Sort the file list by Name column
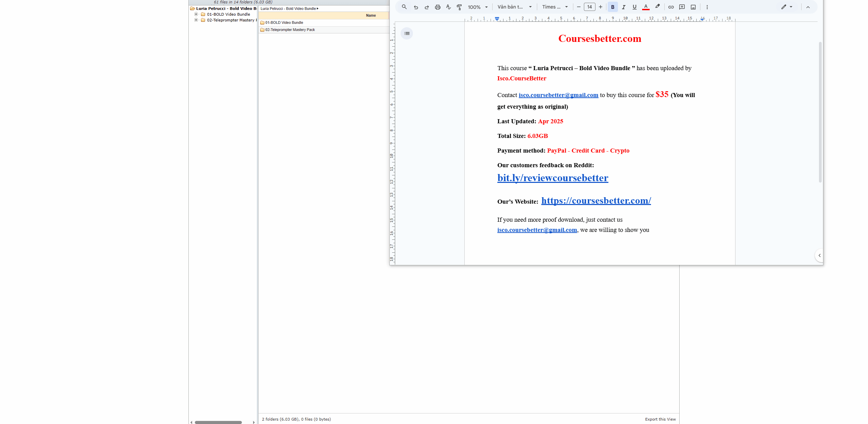868x424 pixels. click(x=371, y=15)
